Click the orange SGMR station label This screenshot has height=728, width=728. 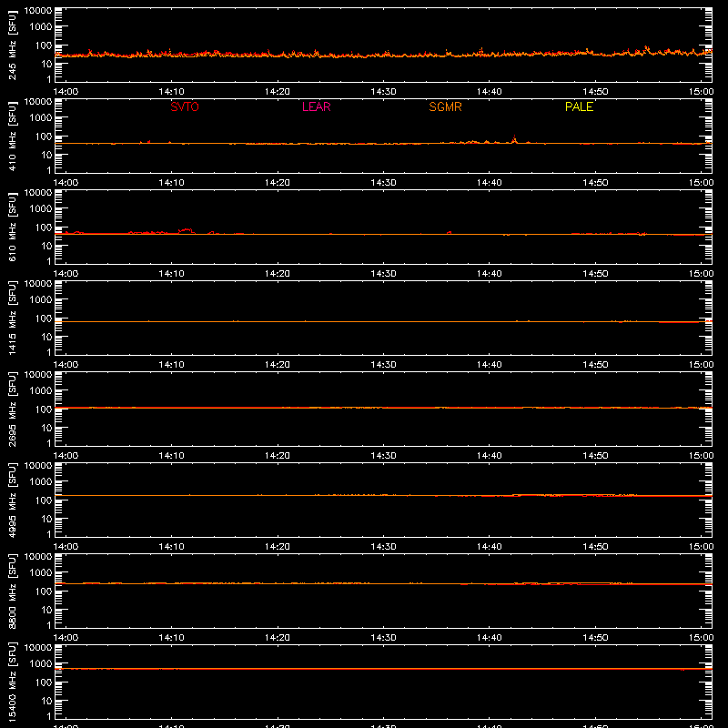pyautogui.click(x=445, y=106)
